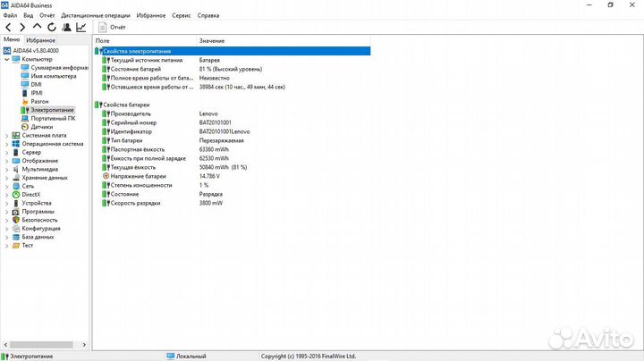Select the Полное время работы от батареи row
Screen dimensions: 644x361
pyautogui.click(x=232, y=78)
